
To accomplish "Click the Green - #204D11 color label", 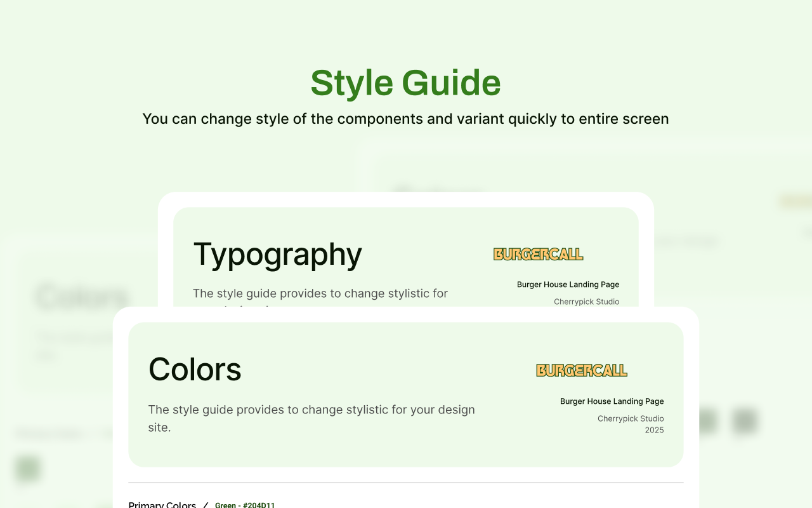I will (x=245, y=505).
